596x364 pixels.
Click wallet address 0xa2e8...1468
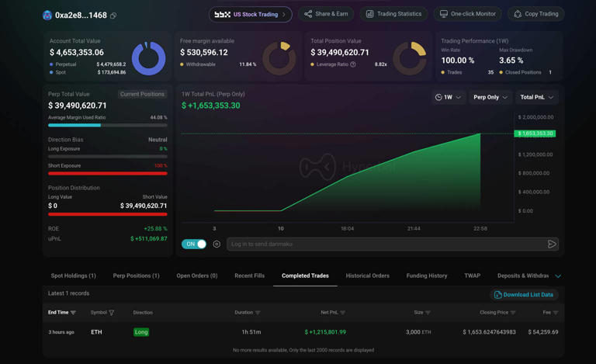pyautogui.click(x=81, y=16)
